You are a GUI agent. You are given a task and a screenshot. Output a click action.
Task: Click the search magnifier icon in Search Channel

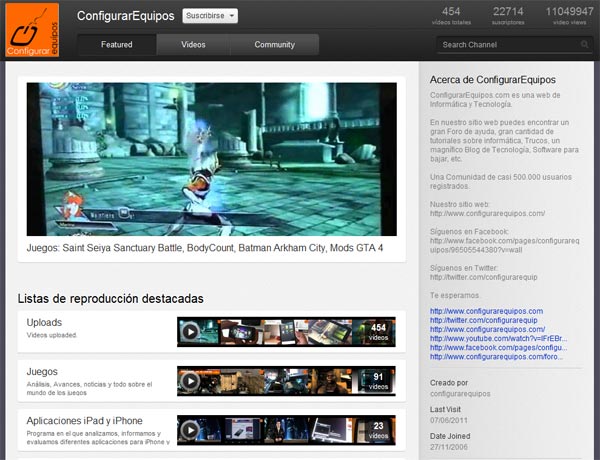[x=584, y=44]
